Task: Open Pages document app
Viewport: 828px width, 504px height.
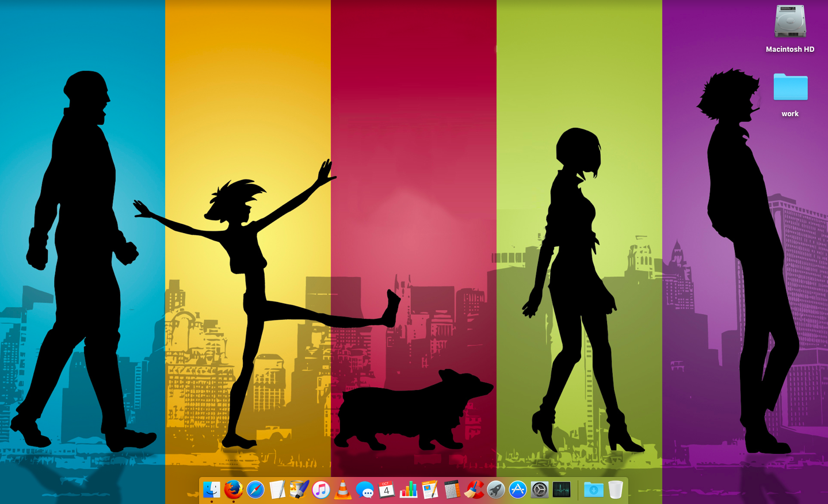Action: (x=430, y=490)
